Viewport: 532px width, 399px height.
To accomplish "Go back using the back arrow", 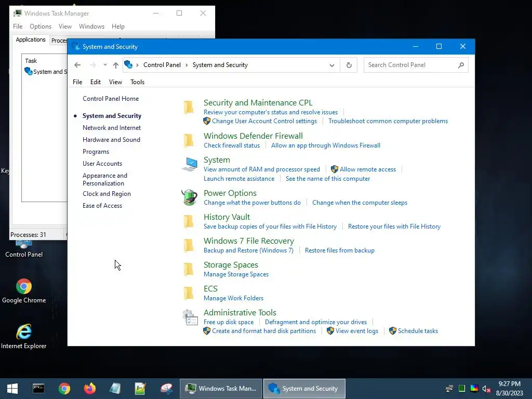I will [x=77, y=65].
